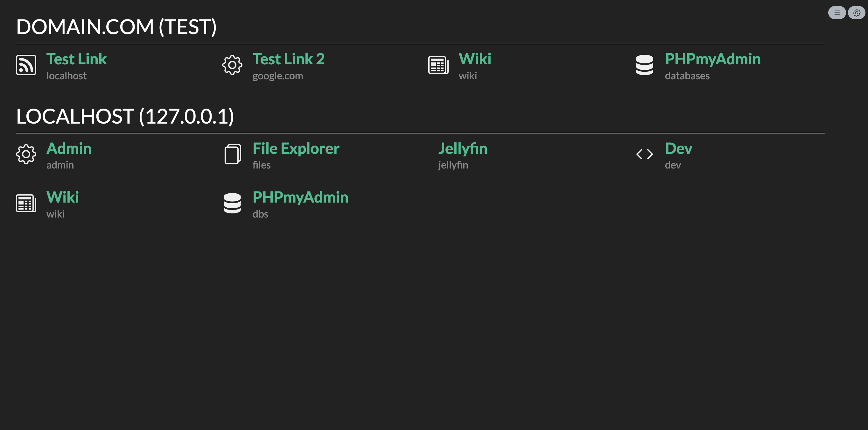Click the gear icon beside Test Link 2
This screenshot has width=868, height=430.
(x=232, y=65)
